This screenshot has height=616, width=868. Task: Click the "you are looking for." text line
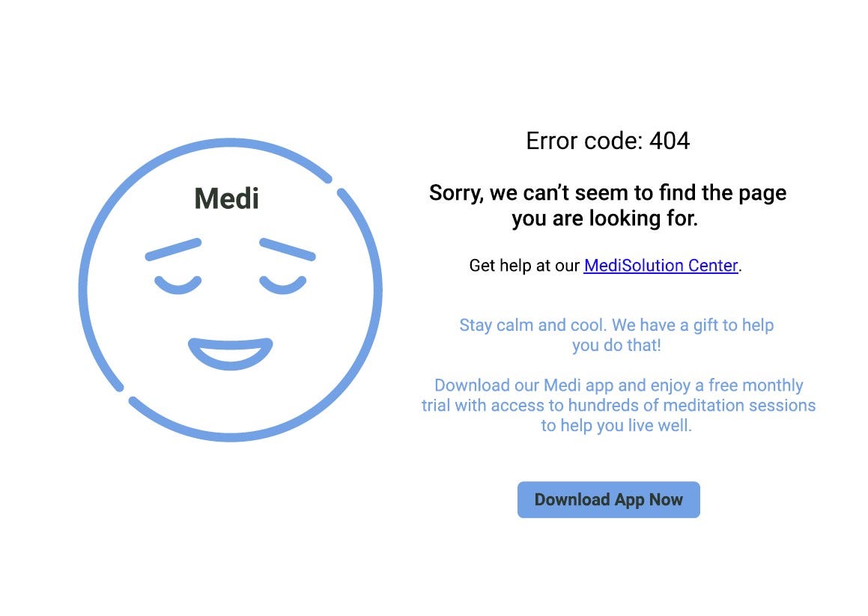[604, 218]
